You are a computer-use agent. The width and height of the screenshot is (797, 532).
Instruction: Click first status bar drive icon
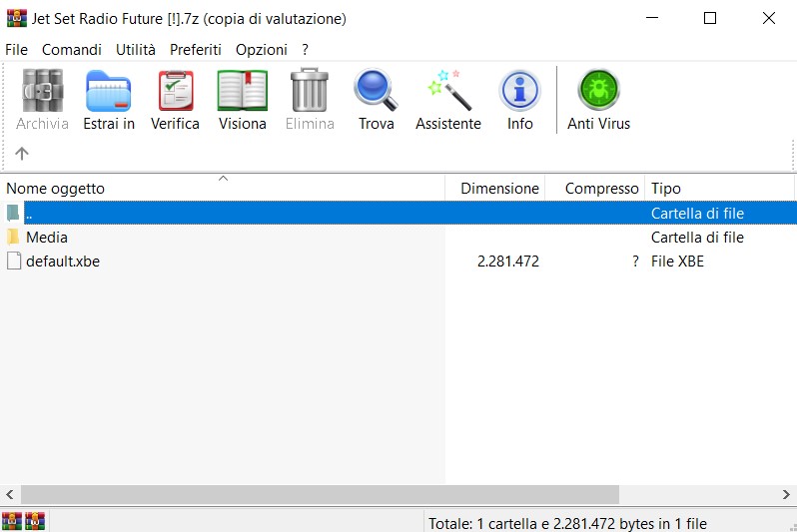click(x=12, y=521)
